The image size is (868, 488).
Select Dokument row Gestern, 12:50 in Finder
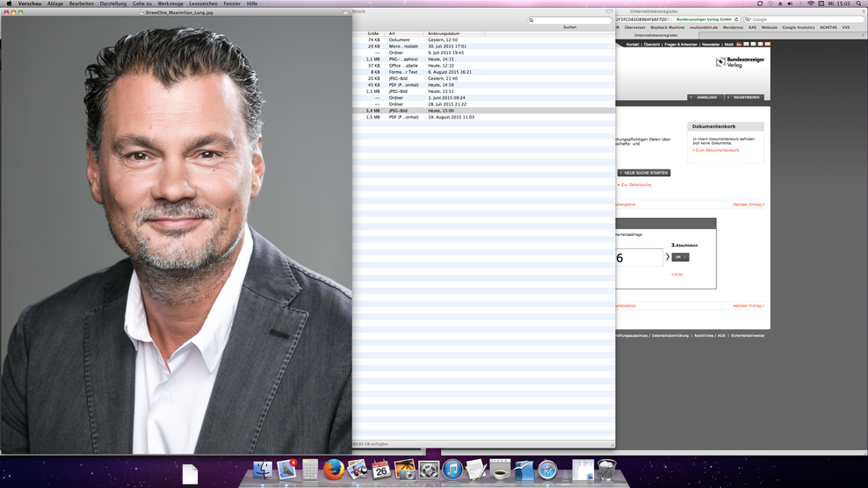click(484, 39)
